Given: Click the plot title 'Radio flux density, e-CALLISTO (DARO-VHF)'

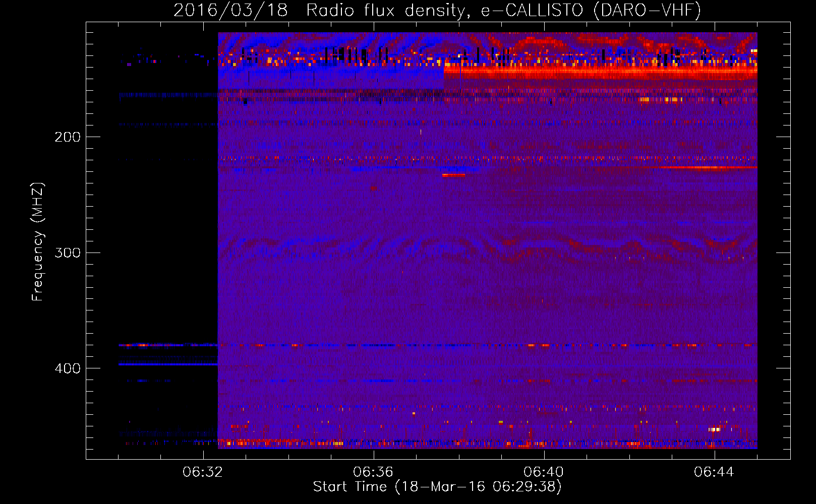Looking at the screenshot, I should point(503,10).
